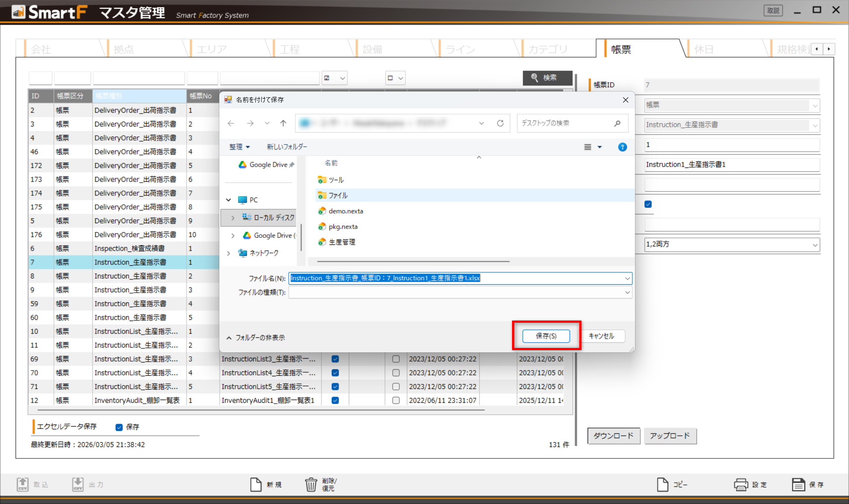Expand the ネットワーク tree node
849x504 pixels.
click(x=229, y=253)
